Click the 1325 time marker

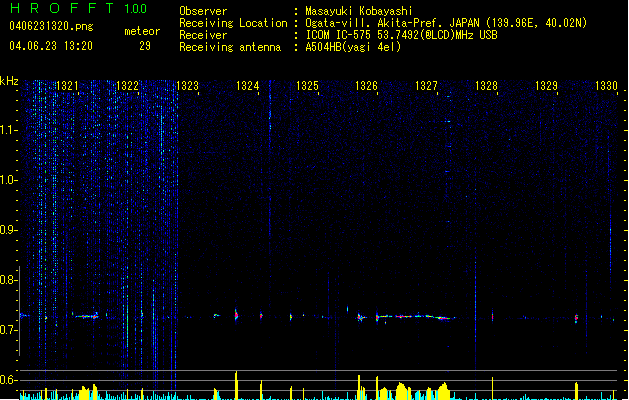pyautogui.click(x=307, y=86)
